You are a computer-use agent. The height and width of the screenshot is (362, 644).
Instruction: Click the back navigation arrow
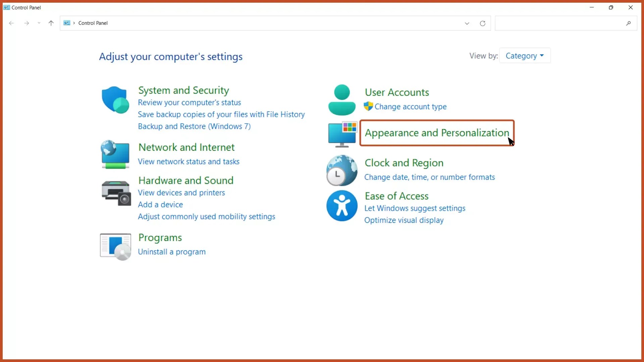[x=11, y=23]
